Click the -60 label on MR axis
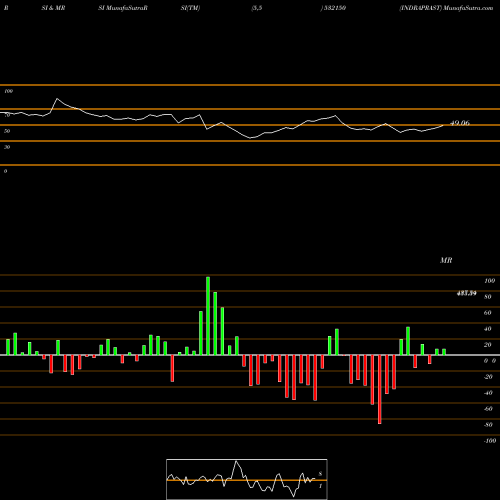This screenshot has width=500, height=500. (x=488, y=409)
